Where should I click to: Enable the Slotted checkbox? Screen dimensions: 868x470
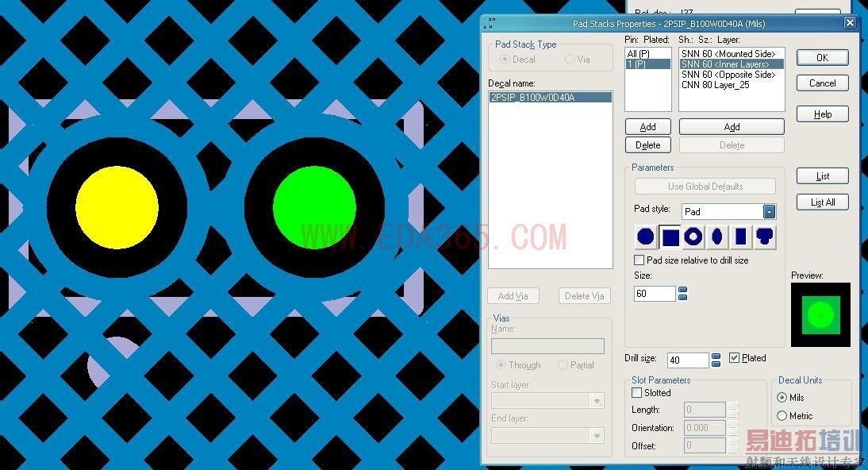[x=637, y=392]
